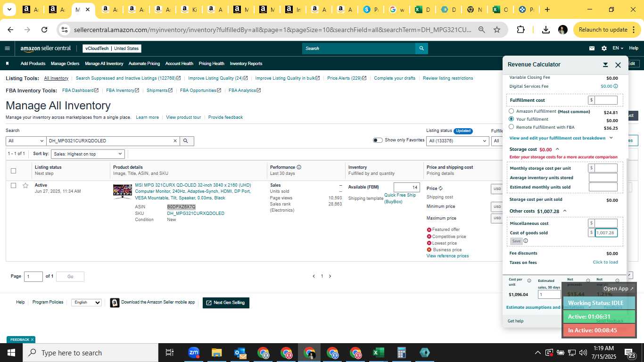Open Automate Pricing menu

[x=144, y=64]
